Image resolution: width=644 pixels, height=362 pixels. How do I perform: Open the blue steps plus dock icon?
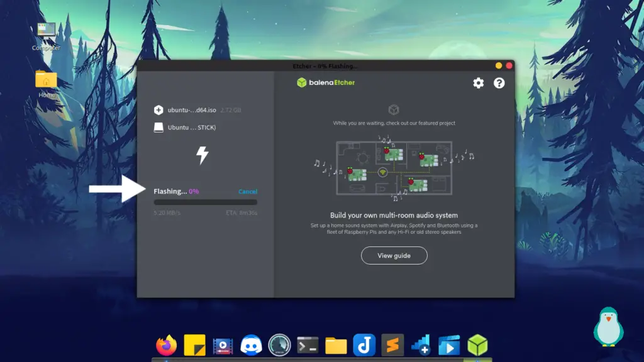[421, 345]
